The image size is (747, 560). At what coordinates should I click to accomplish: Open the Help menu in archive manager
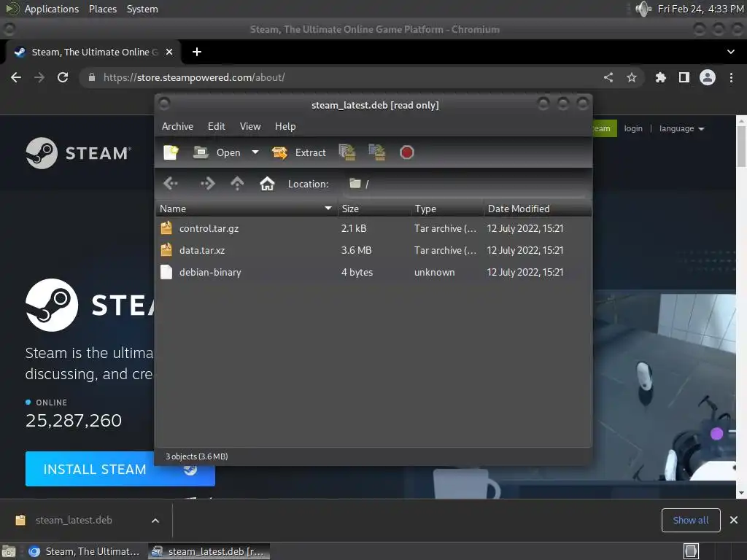coord(285,126)
